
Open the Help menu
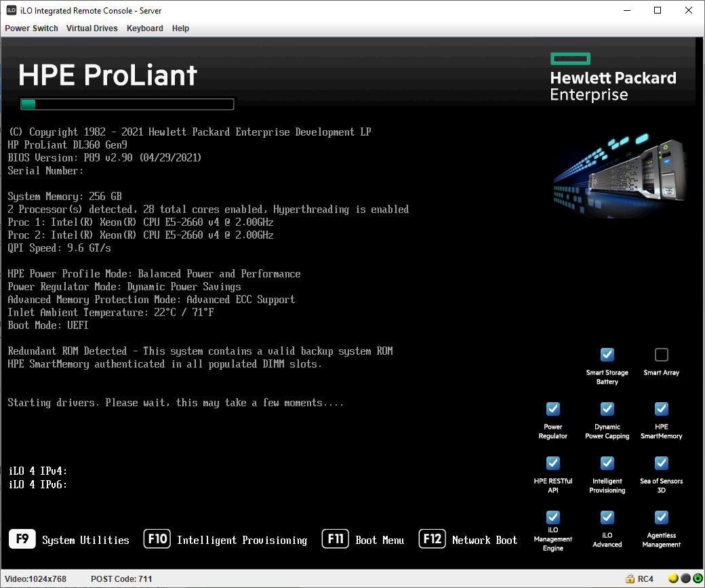pyautogui.click(x=180, y=28)
